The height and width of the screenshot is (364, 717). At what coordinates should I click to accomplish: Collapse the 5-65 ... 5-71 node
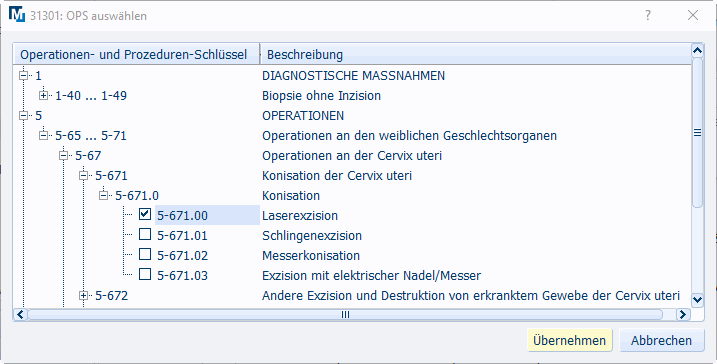click(x=43, y=135)
